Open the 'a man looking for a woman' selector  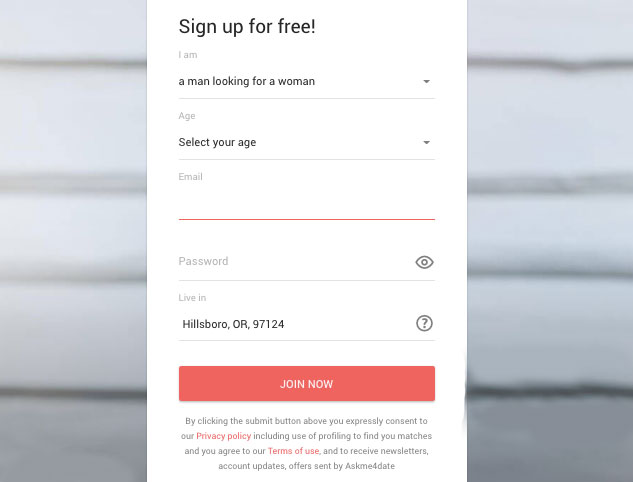[x=307, y=82]
